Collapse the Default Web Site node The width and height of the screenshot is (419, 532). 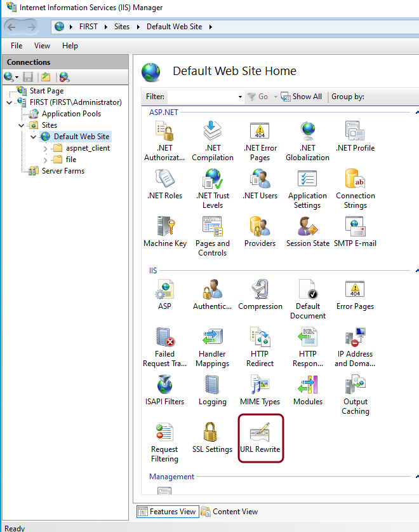[33, 137]
